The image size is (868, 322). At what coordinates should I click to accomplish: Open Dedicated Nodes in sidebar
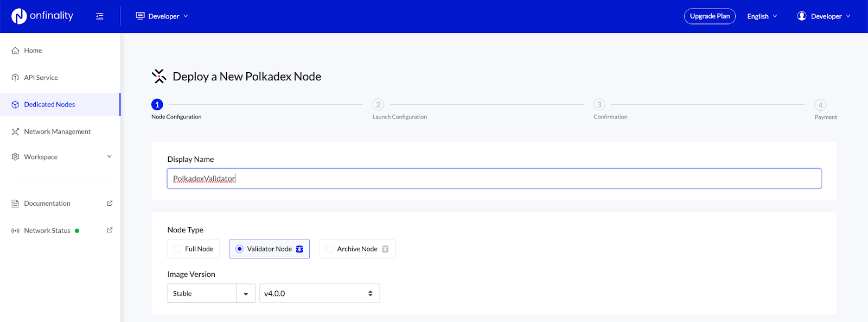click(x=49, y=104)
